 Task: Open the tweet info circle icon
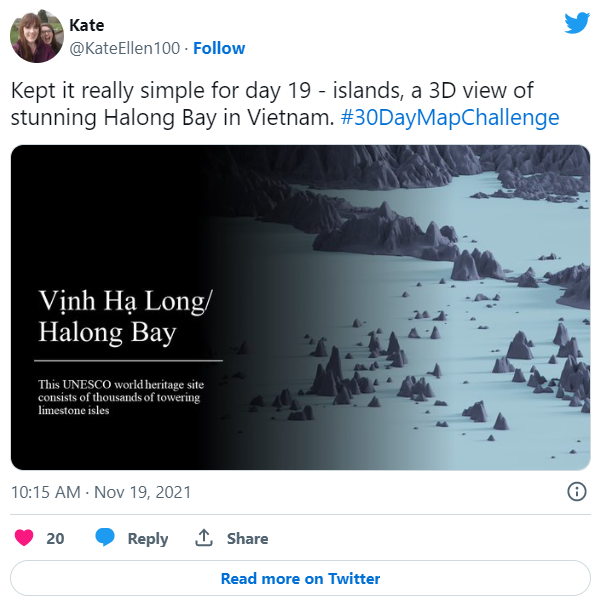click(576, 492)
